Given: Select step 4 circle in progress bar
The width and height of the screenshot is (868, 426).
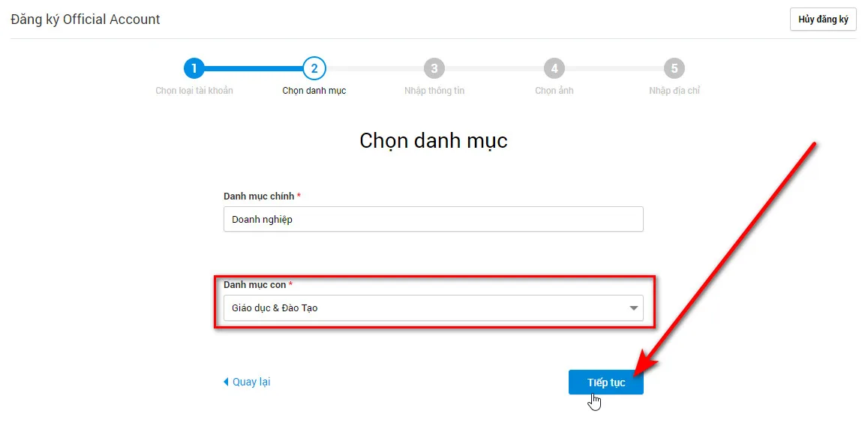Looking at the screenshot, I should 554,68.
